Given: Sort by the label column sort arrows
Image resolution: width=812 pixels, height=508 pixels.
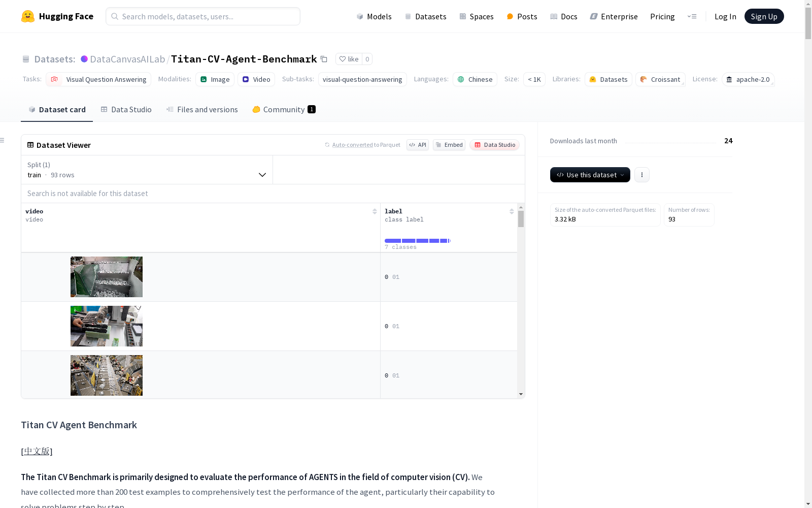Looking at the screenshot, I should [x=512, y=211].
